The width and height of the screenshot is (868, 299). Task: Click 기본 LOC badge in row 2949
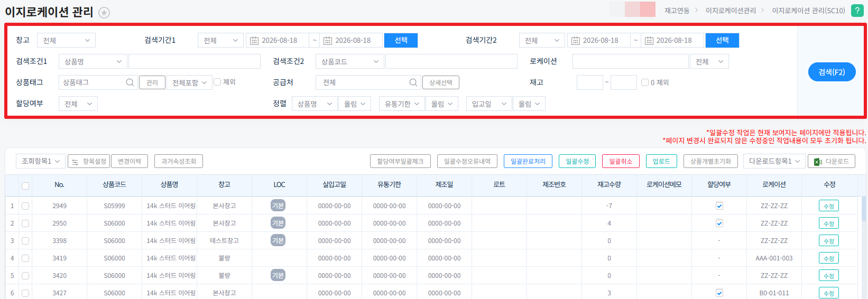pos(278,205)
